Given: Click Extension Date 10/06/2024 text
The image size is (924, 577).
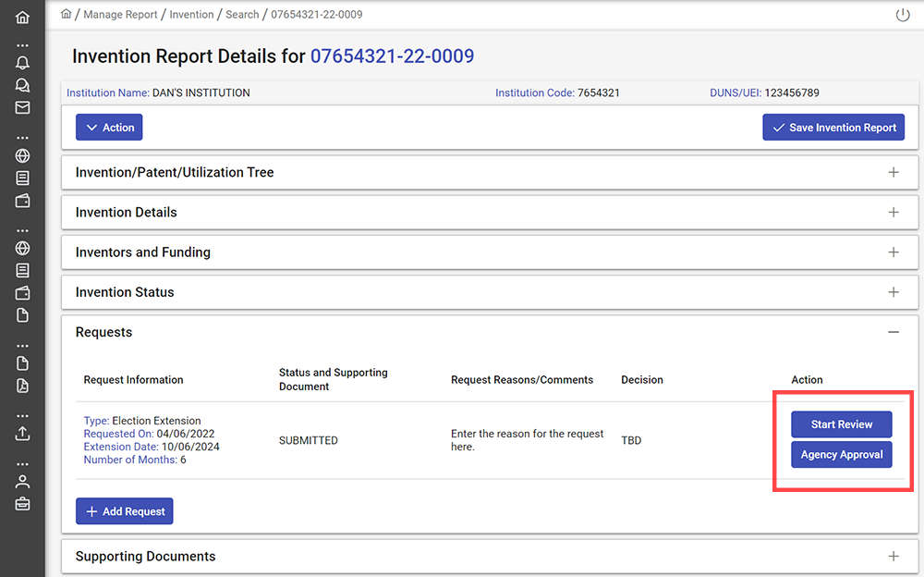Looking at the screenshot, I should point(152,447).
